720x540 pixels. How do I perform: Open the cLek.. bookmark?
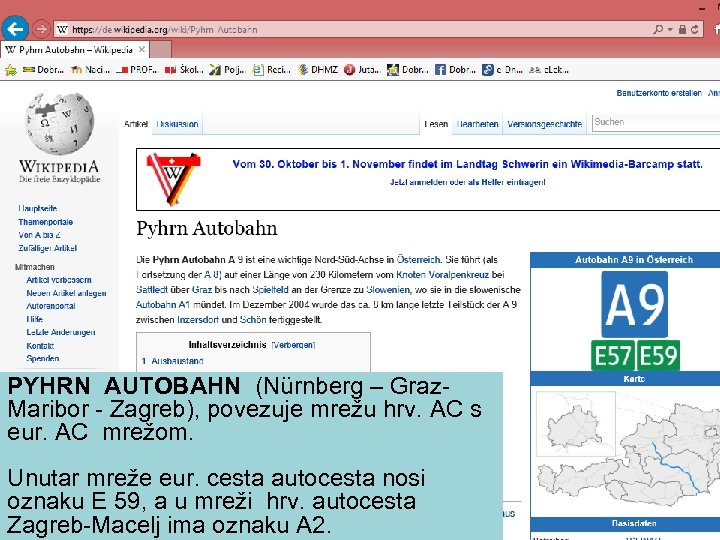point(549,70)
